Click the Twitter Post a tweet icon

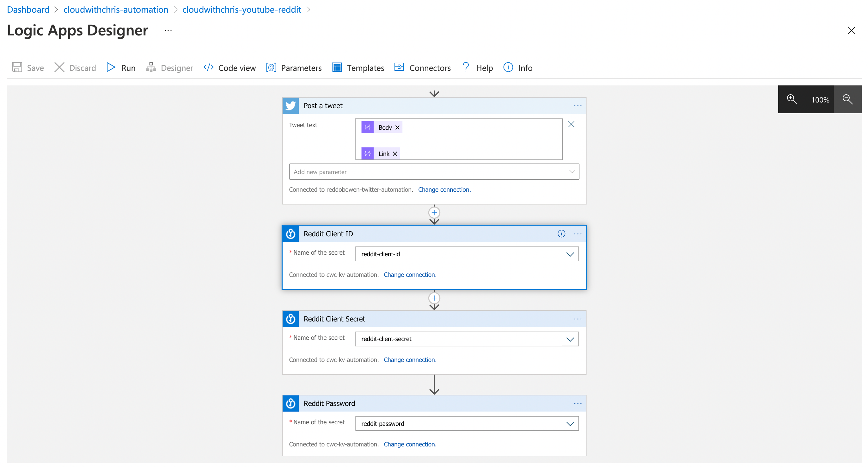tap(291, 106)
